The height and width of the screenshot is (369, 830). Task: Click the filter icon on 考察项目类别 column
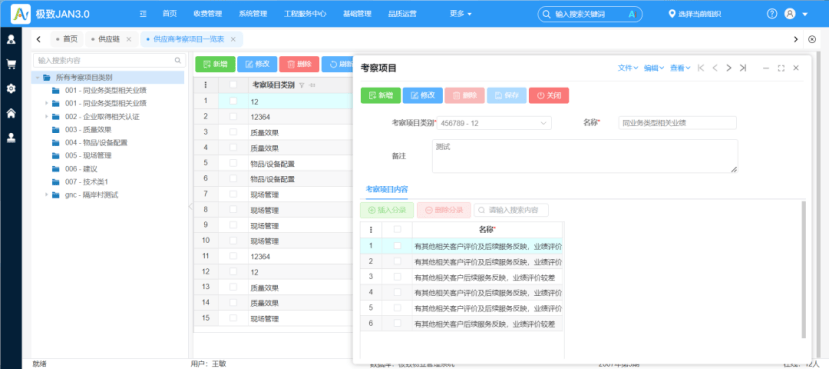(x=302, y=85)
